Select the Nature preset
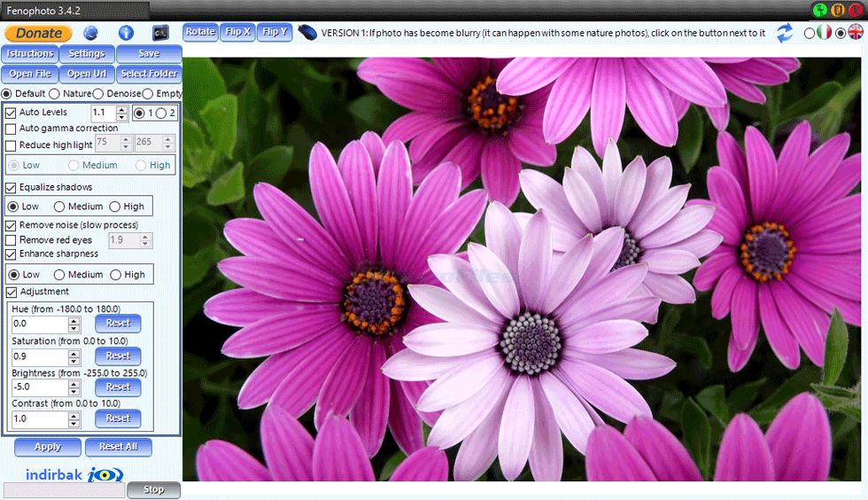 pyautogui.click(x=54, y=94)
